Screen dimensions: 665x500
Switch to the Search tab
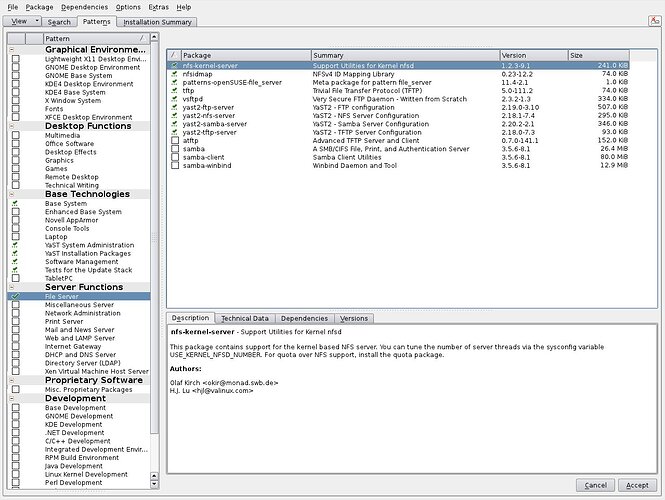[x=59, y=22]
